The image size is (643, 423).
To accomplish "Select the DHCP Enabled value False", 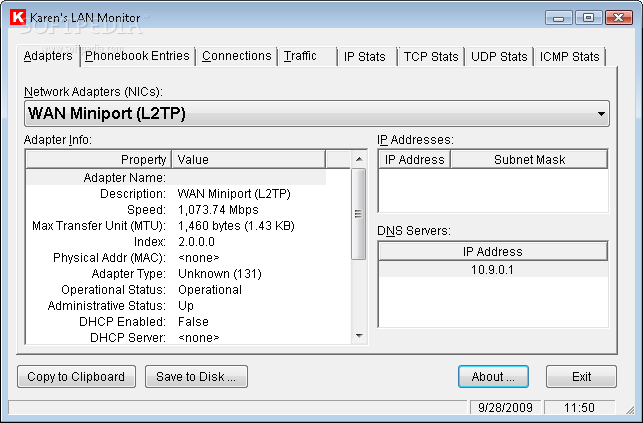I will [x=193, y=322].
